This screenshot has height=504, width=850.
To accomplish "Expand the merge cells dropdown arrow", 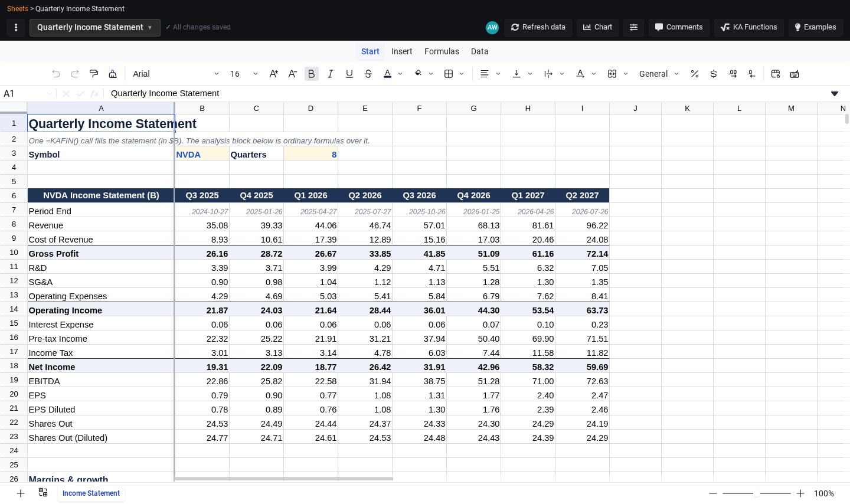I will tap(626, 74).
